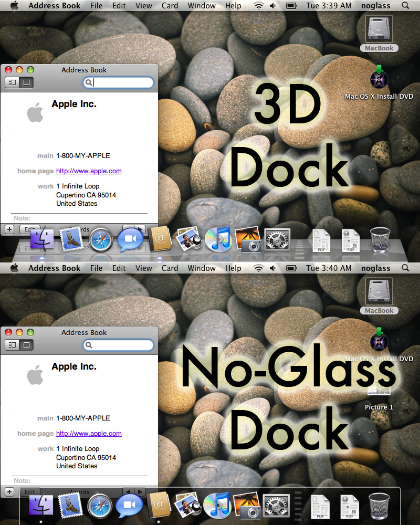Open Help menu in 3:39 AM menu bar

point(233,6)
